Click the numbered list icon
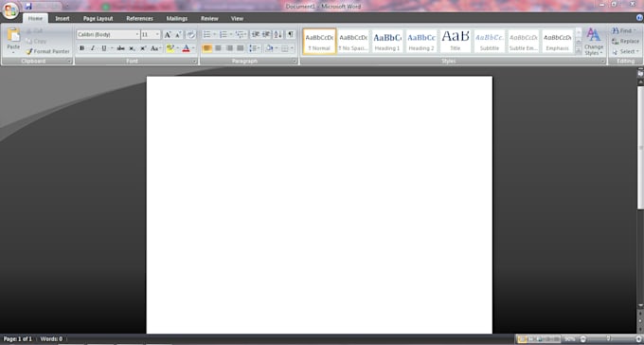Screen dimensions: 644x345 click(223, 34)
